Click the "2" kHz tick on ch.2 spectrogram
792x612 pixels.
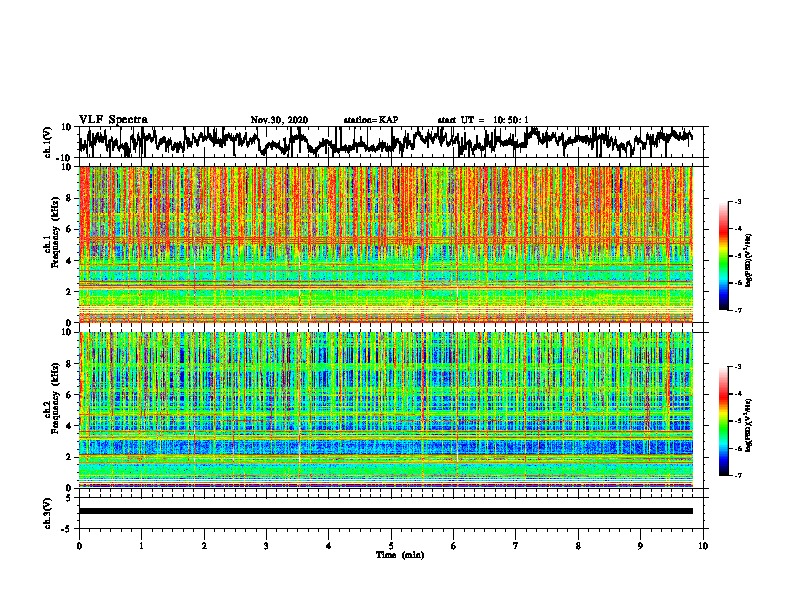(x=69, y=457)
